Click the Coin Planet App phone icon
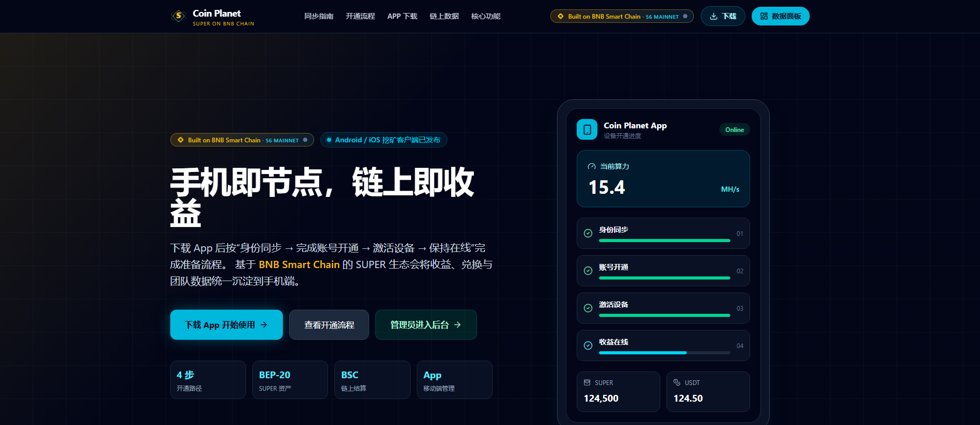 (587, 129)
